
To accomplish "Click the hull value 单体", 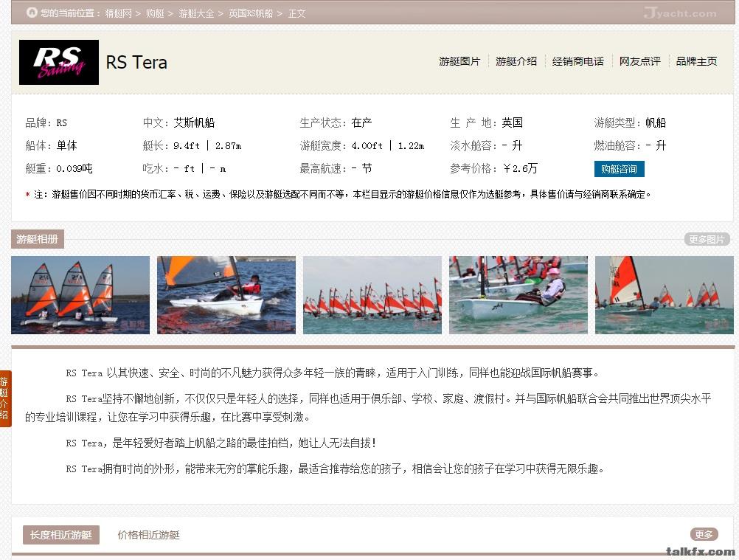I will click(x=67, y=145).
